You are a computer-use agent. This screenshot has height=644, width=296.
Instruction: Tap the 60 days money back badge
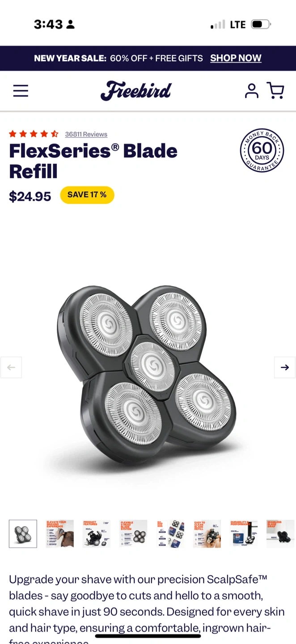click(262, 150)
